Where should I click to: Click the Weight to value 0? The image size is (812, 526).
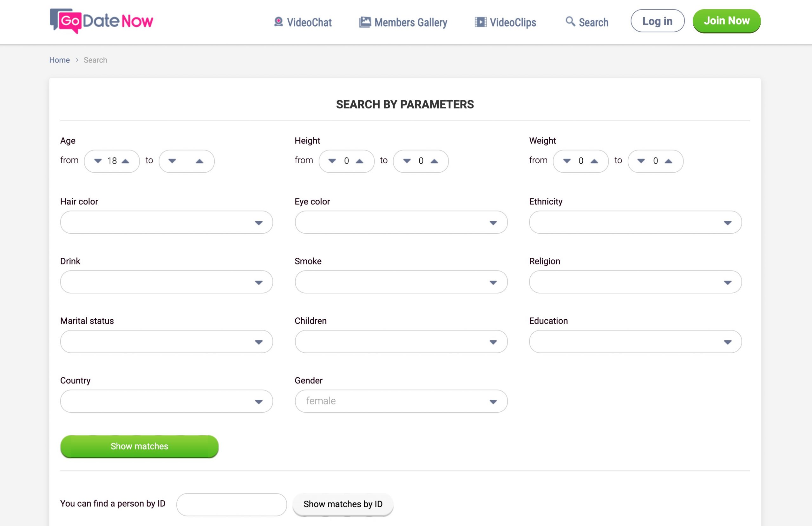(655, 161)
